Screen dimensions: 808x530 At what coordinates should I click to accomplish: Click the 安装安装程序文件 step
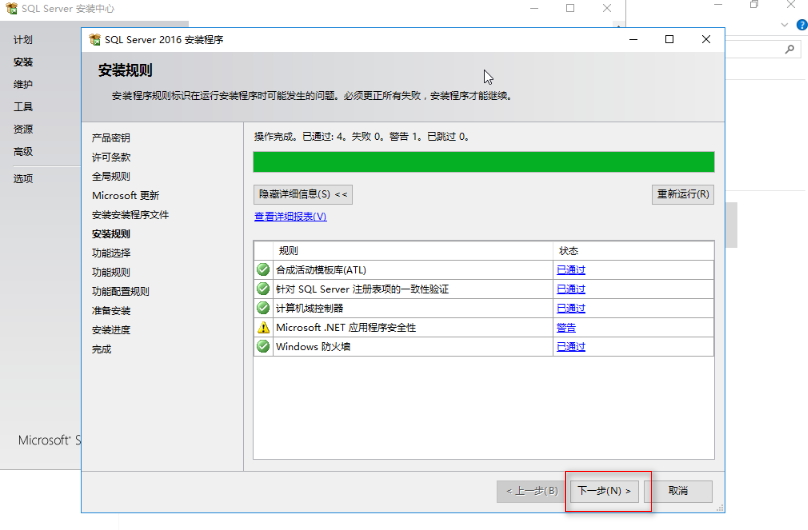(x=130, y=215)
